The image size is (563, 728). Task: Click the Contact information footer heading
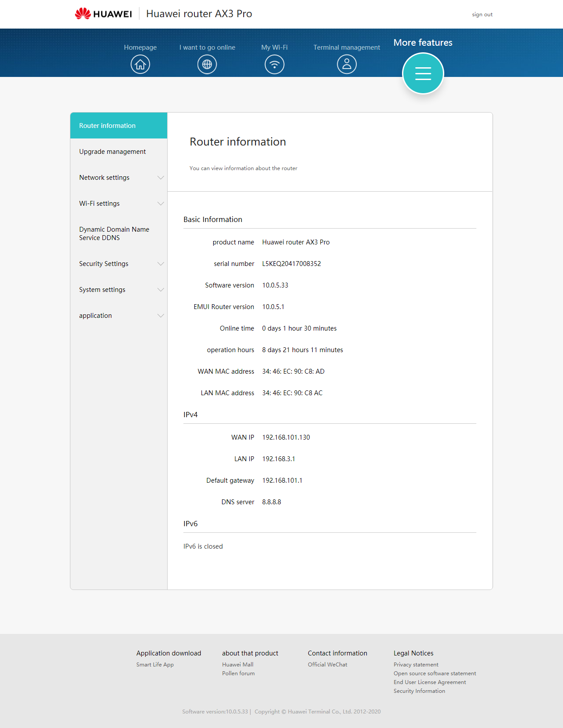337,653
